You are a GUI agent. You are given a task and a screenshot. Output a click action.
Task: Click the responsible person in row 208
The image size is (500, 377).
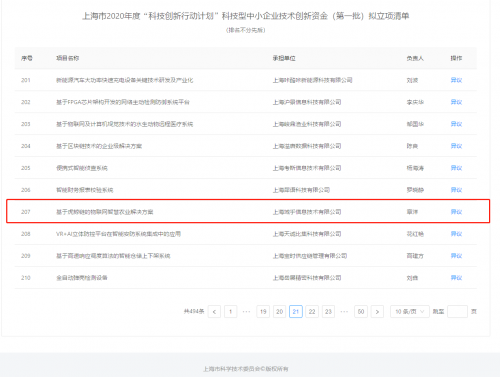(x=415, y=234)
